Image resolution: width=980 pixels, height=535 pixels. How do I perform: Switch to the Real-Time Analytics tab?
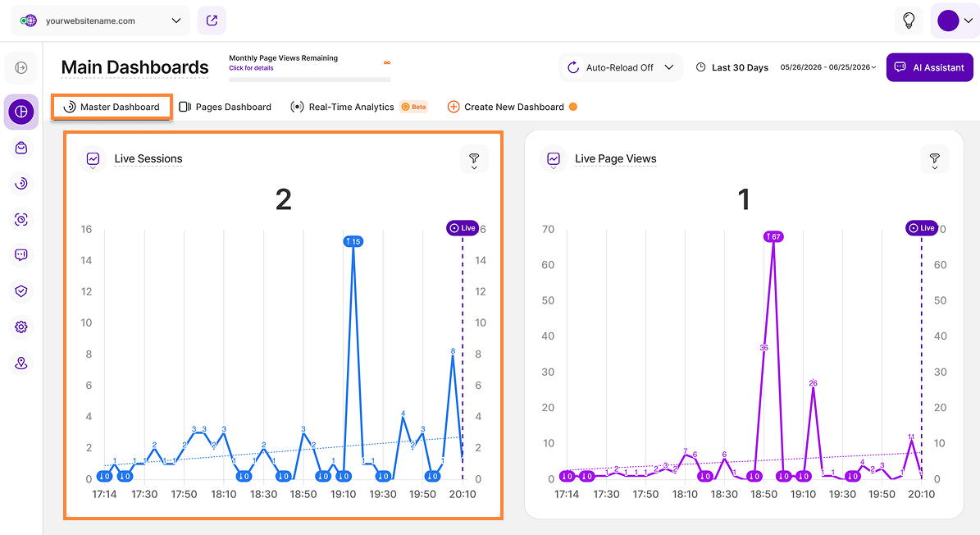358,107
